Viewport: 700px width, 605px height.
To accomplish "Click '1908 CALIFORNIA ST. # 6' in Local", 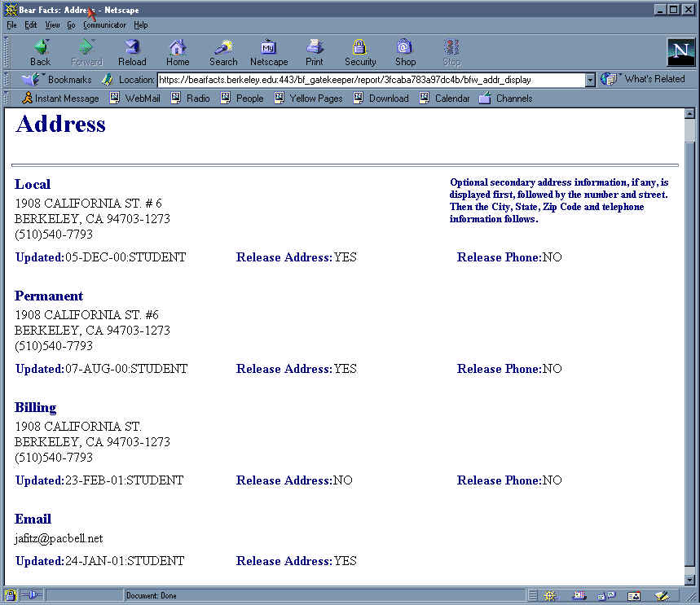I will click(88, 204).
